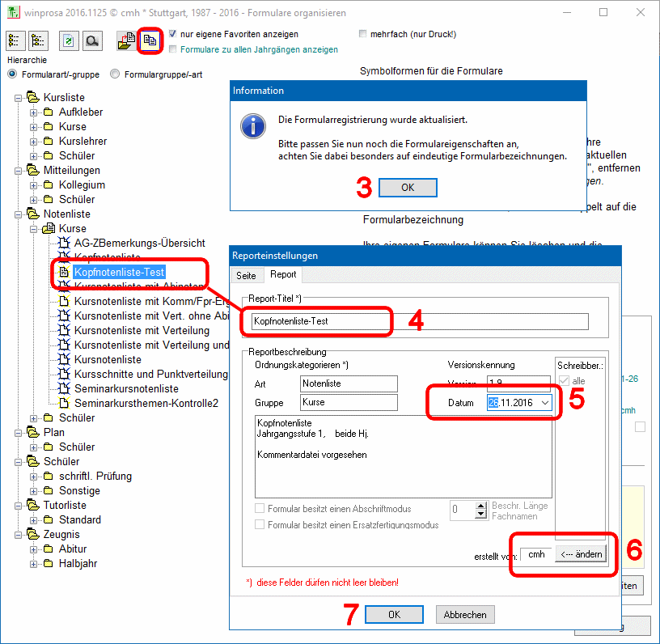Collapse the Kursliste tree node
This screenshot has width=660, height=644.
tap(19, 97)
